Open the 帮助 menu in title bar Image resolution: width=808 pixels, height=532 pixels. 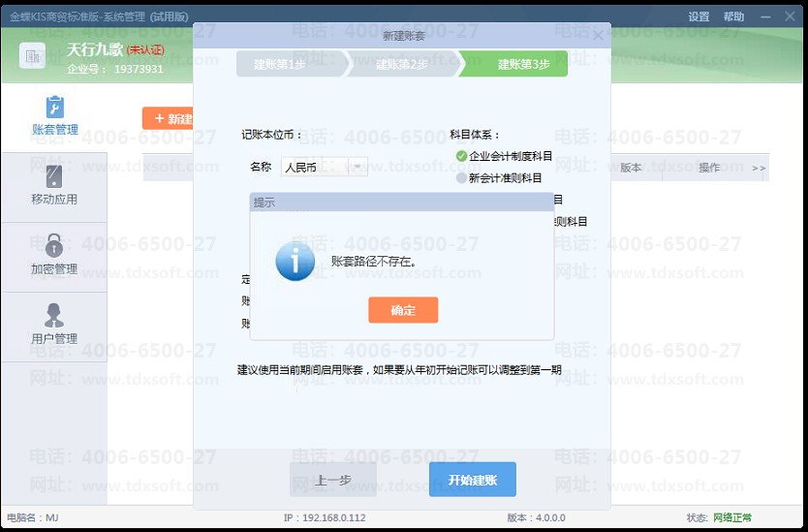(x=733, y=17)
